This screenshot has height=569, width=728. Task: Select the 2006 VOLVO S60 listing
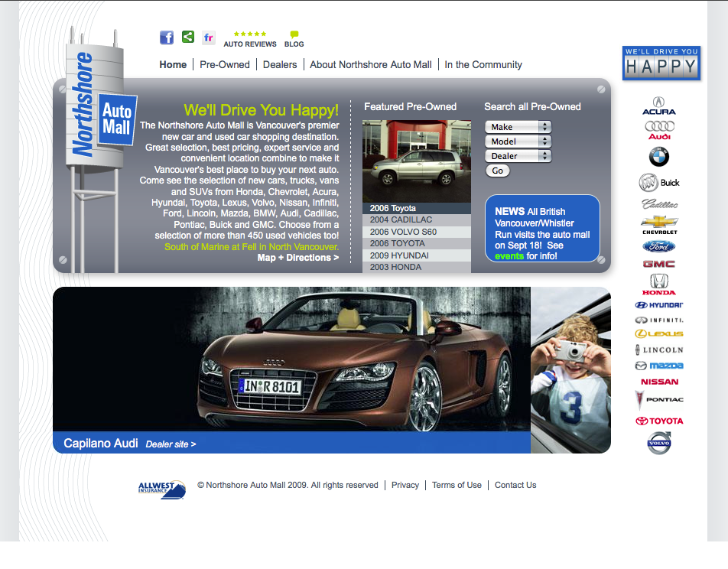pos(417,232)
